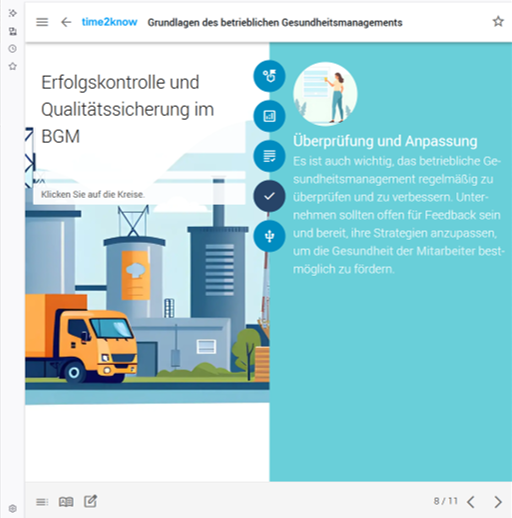Open the hamburger menu in header
Viewport: 512px width, 518px height.
(42, 22)
